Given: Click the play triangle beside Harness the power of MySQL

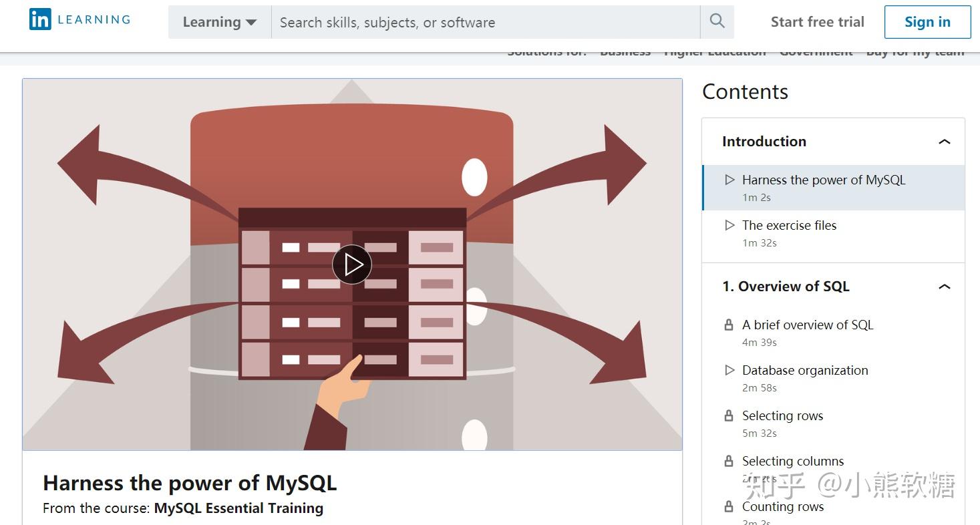Looking at the screenshot, I should [x=729, y=179].
